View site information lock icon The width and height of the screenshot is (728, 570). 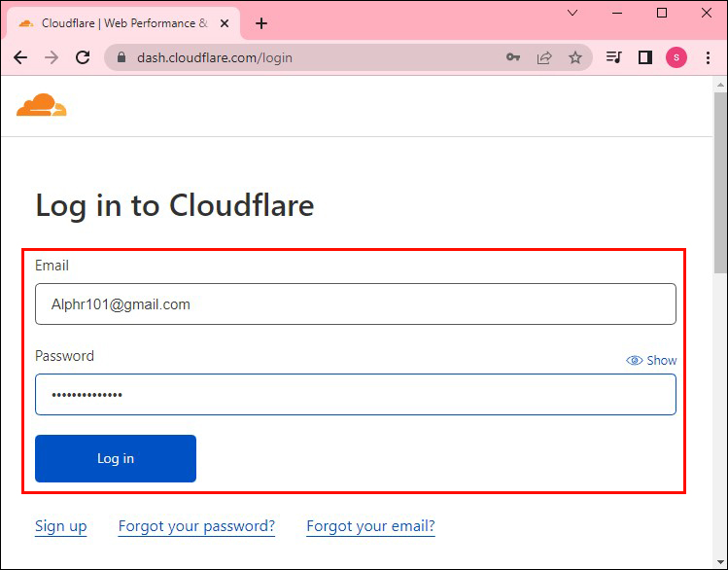coord(121,57)
